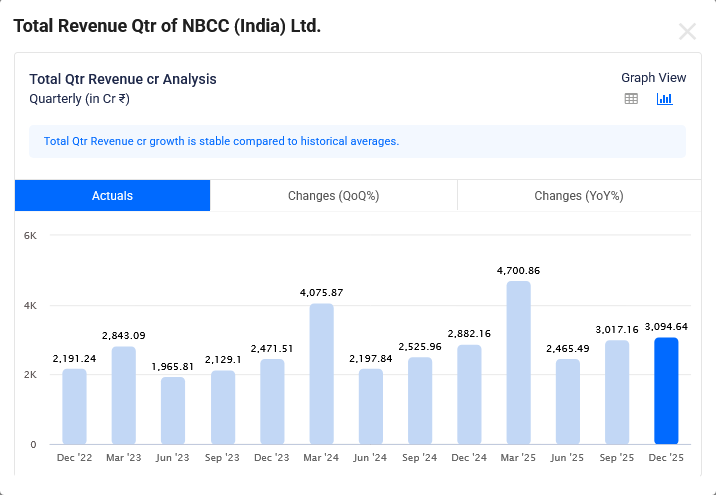
Task: Click the Sep '25 revenue bar
Action: pyautogui.click(x=617, y=392)
